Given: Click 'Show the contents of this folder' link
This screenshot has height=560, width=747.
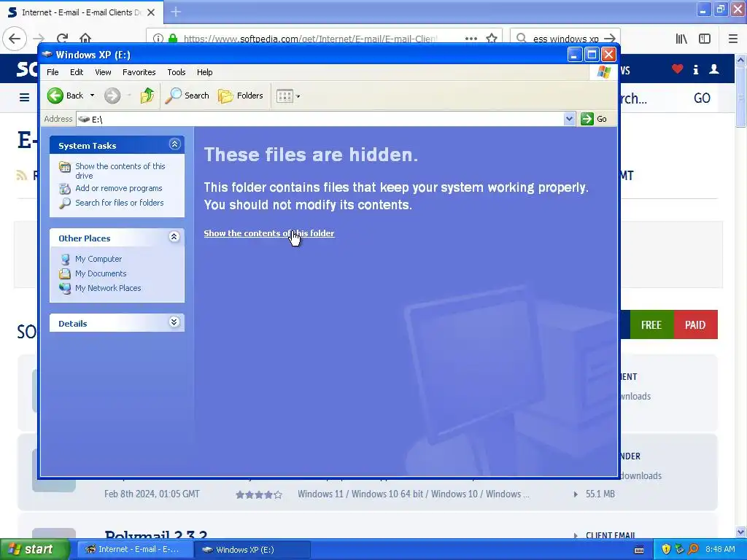Looking at the screenshot, I should [x=269, y=233].
